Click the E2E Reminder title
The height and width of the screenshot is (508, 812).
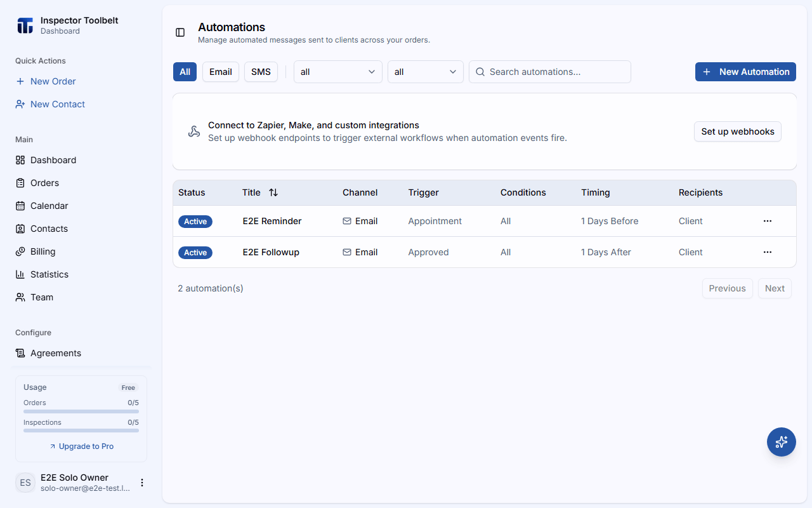(272, 221)
